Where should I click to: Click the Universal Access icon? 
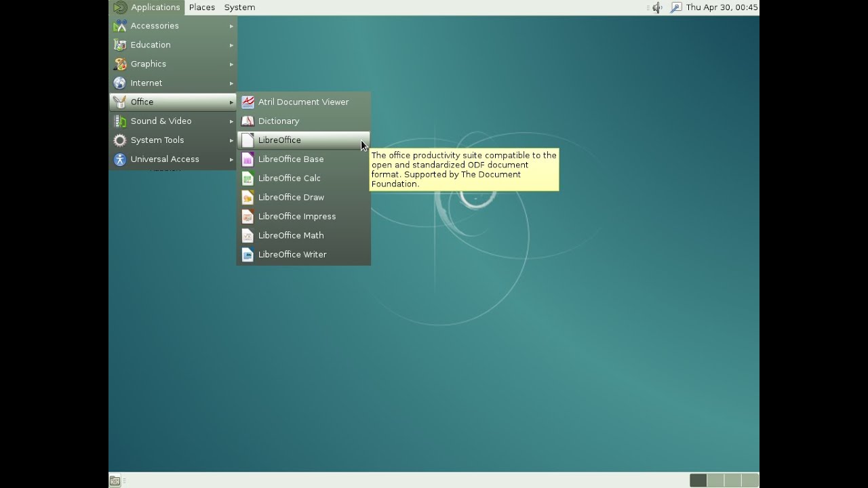120,159
